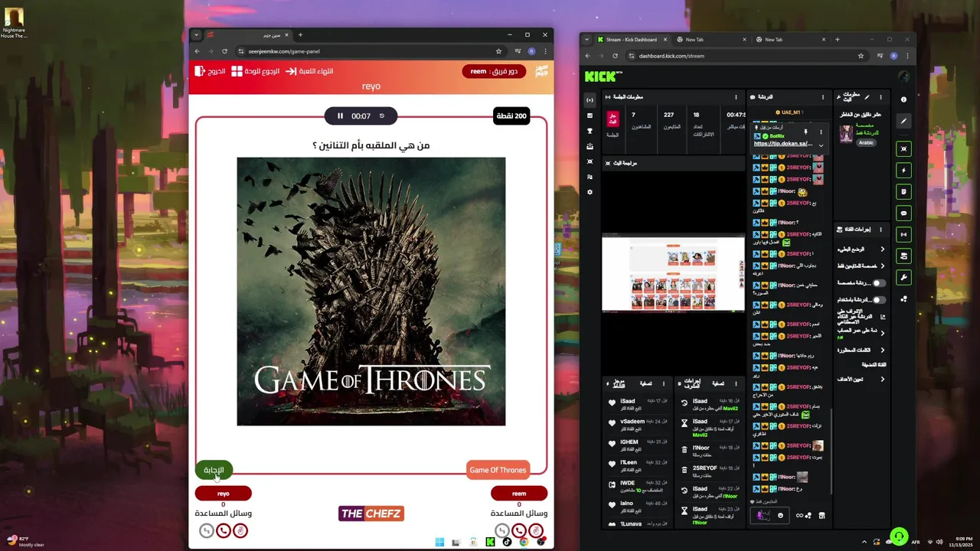This screenshot has width=980, height=551.
Task: Use reem team's phone call lifeline
Action: coord(519,530)
